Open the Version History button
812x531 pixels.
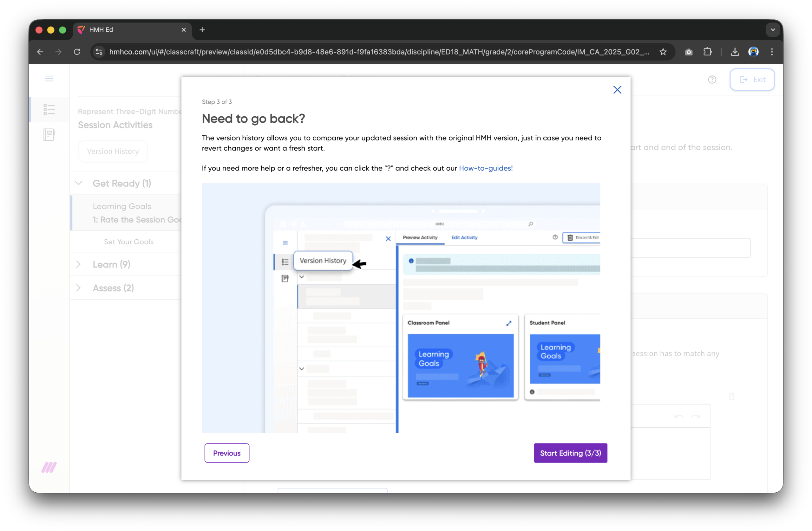coord(113,151)
